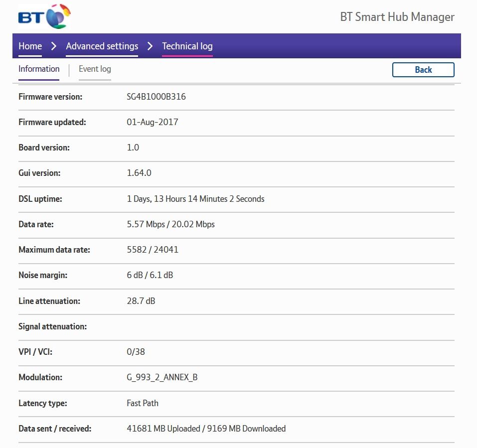Select latency type value Fast Path
This screenshot has width=477, height=448.
tap(143, 403)
